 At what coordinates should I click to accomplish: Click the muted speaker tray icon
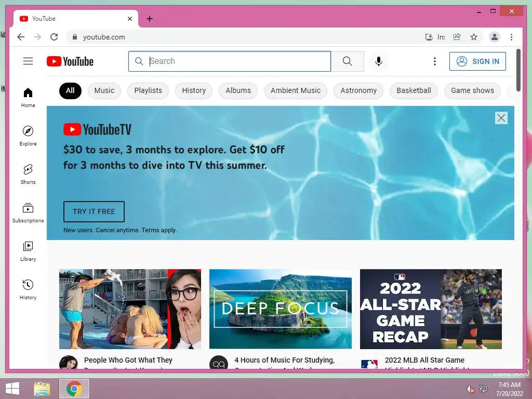[470, 389]
